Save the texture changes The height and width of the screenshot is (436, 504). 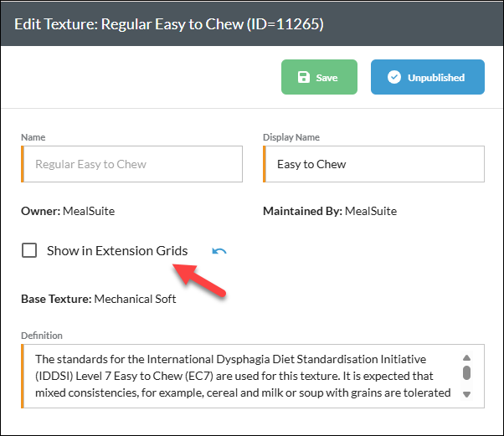pyautogui.click(x=319, y=77)
